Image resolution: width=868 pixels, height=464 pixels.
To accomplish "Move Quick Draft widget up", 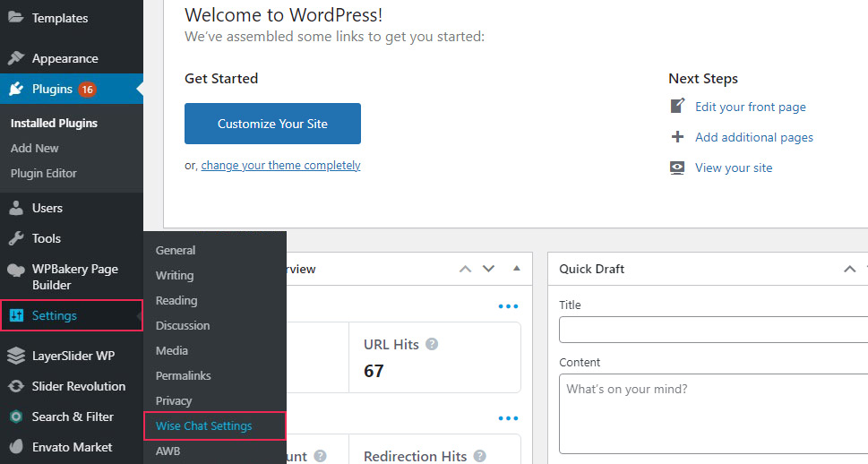I will point(849,269).
